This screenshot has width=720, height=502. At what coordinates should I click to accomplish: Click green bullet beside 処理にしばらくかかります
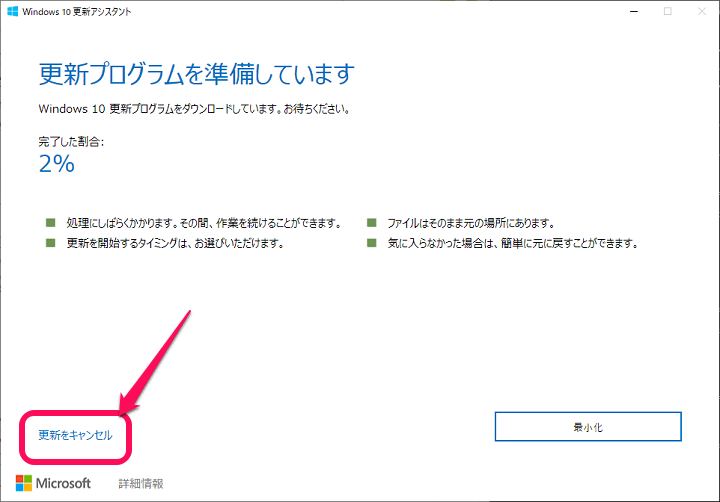click(51, 223)
